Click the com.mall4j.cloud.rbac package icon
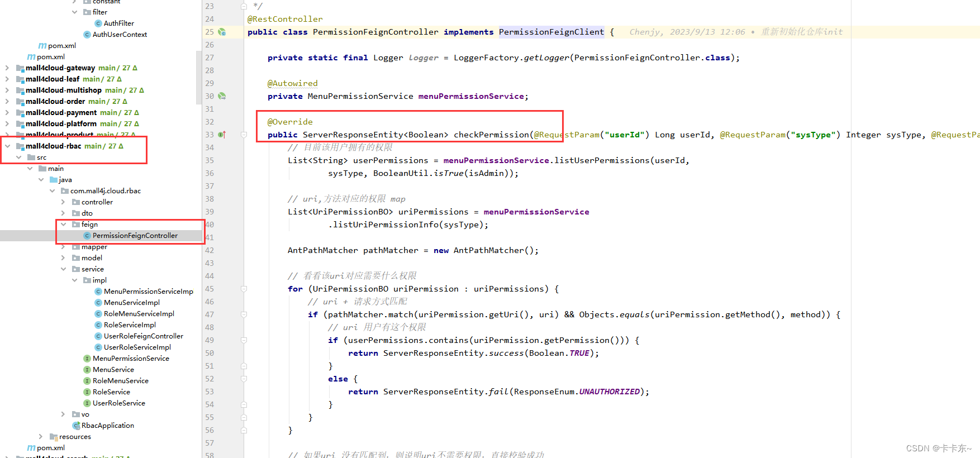Image resolution: width=980 pixels, height=458 pixels. coord(65,191)
